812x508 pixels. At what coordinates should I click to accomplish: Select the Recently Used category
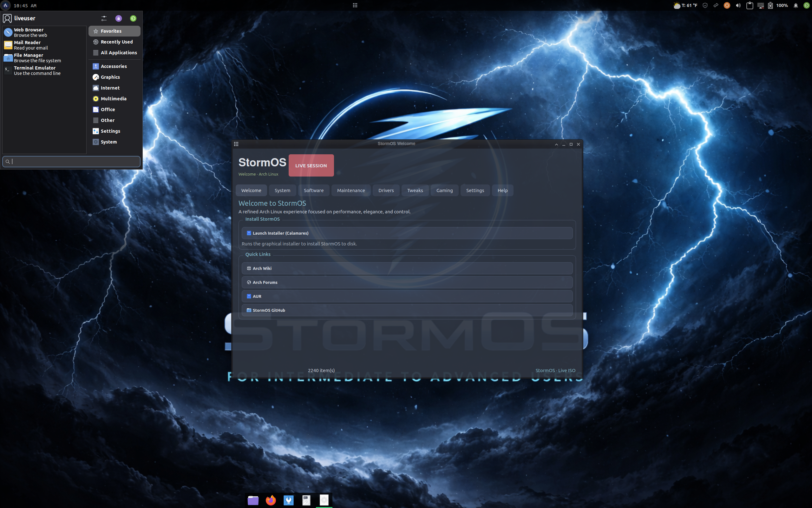click(x=115, y=42)
